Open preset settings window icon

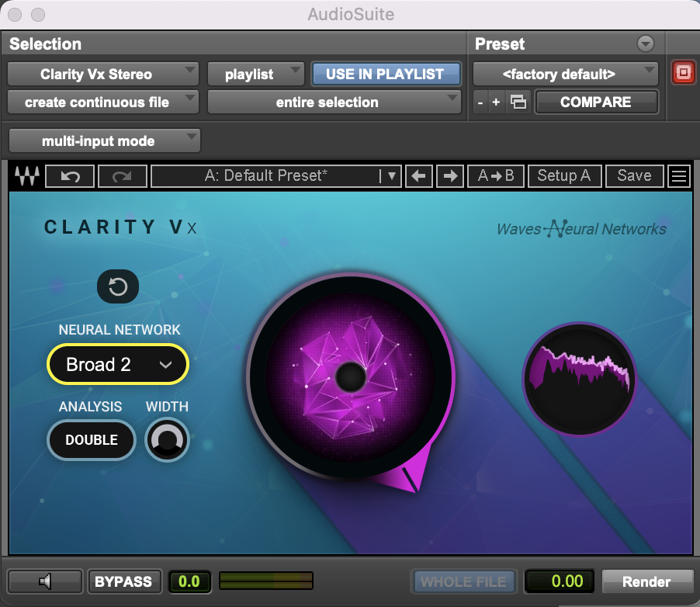(518, 102)
